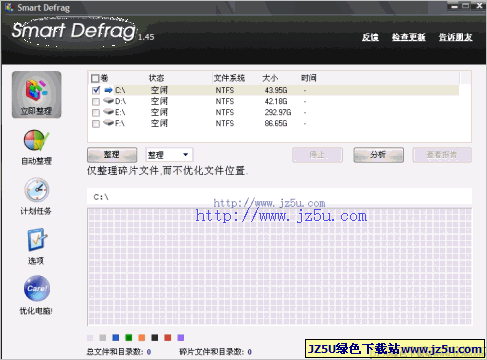Click the 碎片文件和目录数 fragmented files label
Screen dimensions: 487x360
(211, 352)
